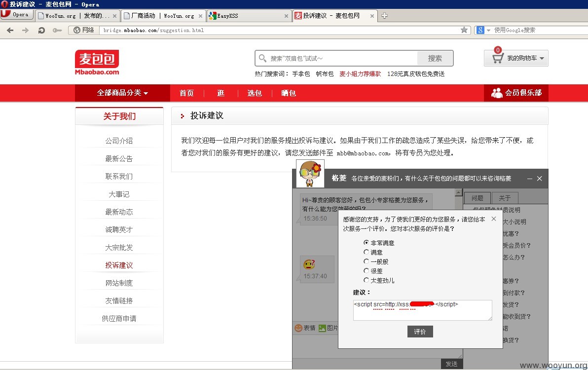Close the 投诉建议 - 麦包包网 tab
This screenshot has height=370, width=588.
click(x=372, y=16)
